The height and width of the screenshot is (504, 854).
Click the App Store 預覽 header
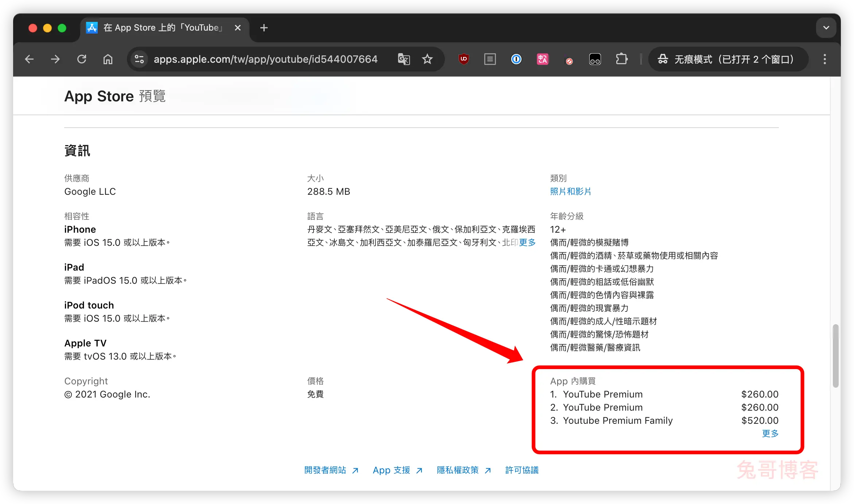[x=115, y=96]
